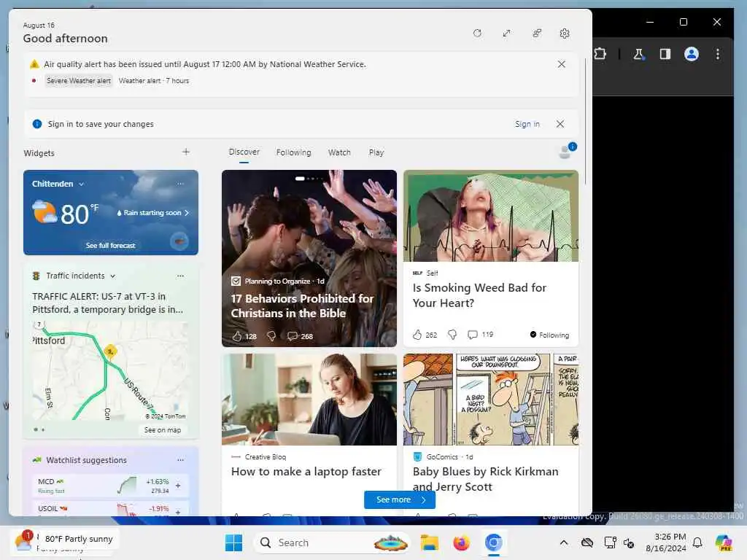
Task: Like the 17 Behaviors article
Action: pyautogui.click(x=237, y=336)
